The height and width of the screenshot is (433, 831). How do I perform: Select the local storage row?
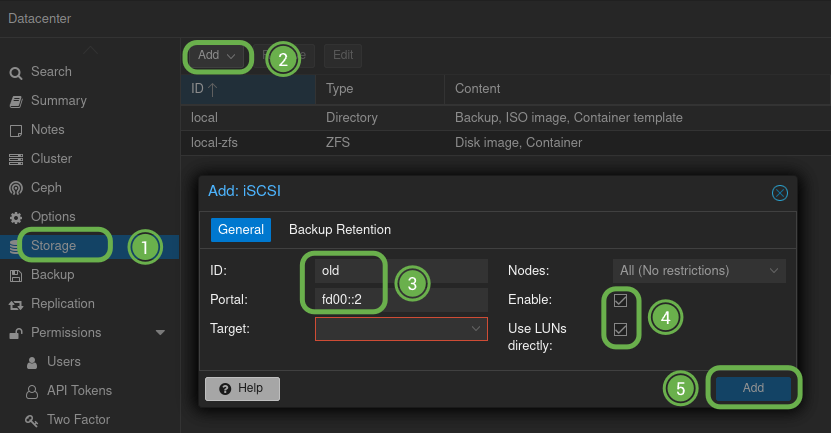pyautogui.click(x=506, y=118)
